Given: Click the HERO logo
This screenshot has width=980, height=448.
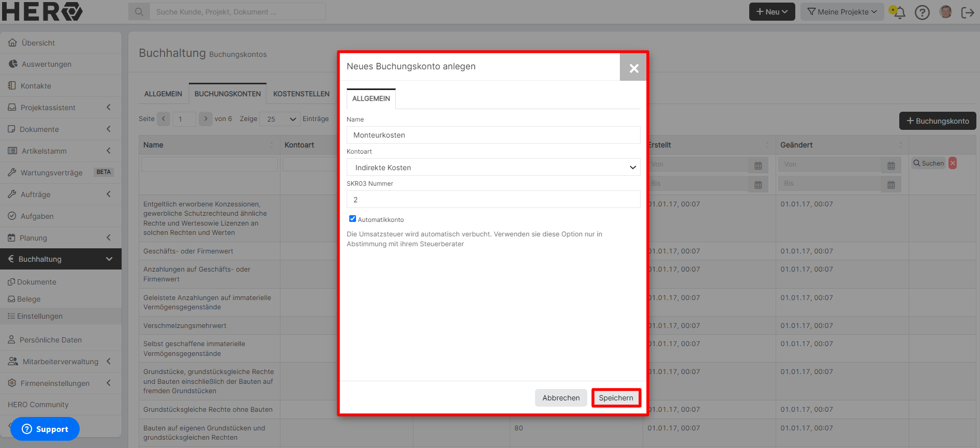Looking at the screenshot, I should coord(42,11).
